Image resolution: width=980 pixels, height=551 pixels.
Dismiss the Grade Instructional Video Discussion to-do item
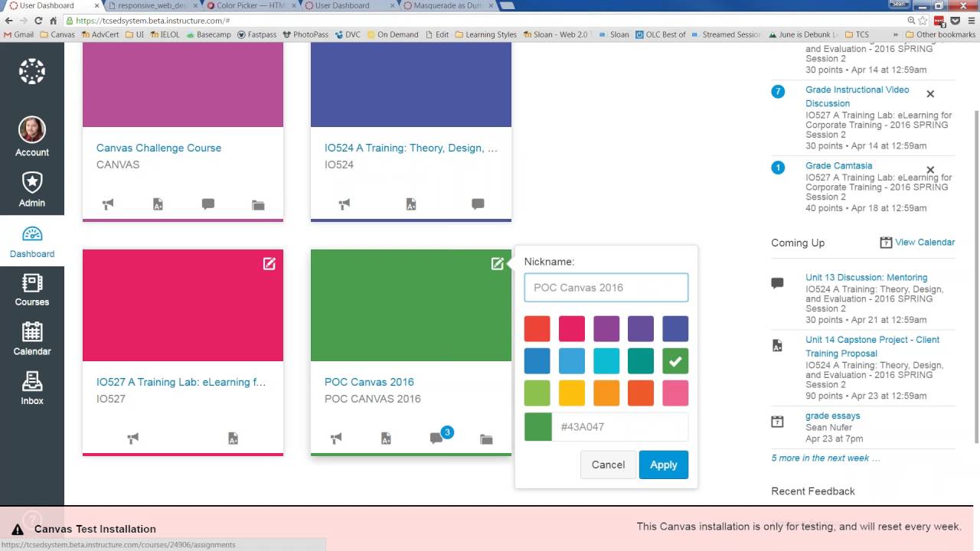tap(930, 94)
